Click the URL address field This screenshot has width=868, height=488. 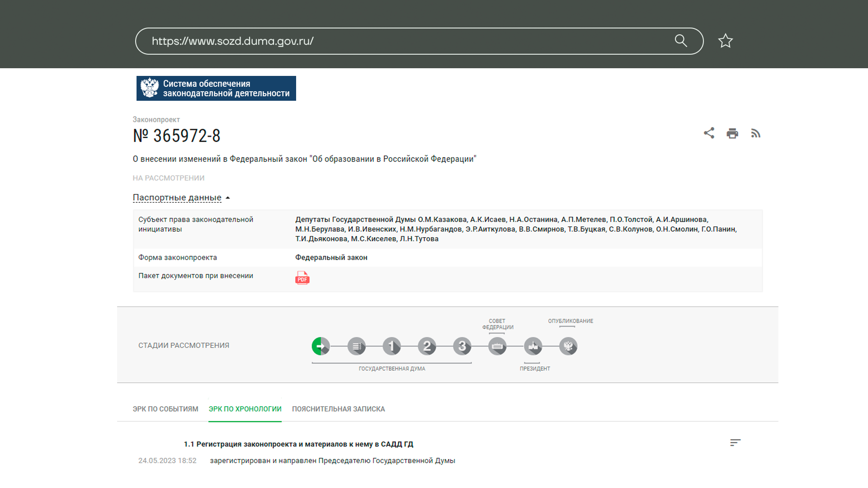pos(407,41)
